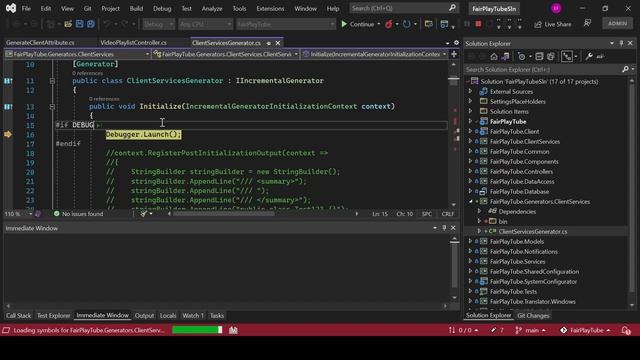
Task: Click the user account avatar
Action: coord(556,8)
